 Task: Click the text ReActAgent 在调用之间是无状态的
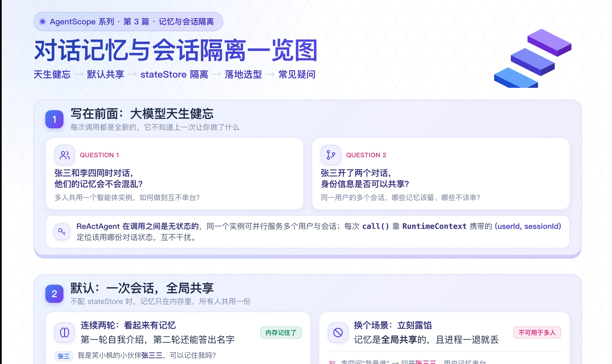click(138, 226)
